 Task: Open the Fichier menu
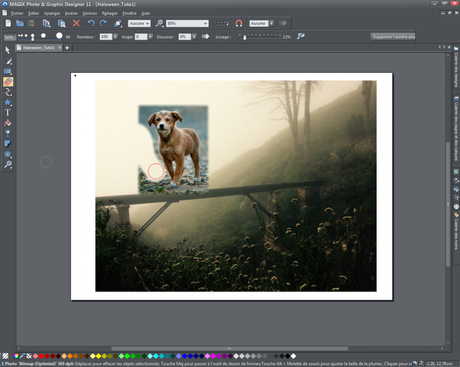pyautogui.click(x=17, y=13)
